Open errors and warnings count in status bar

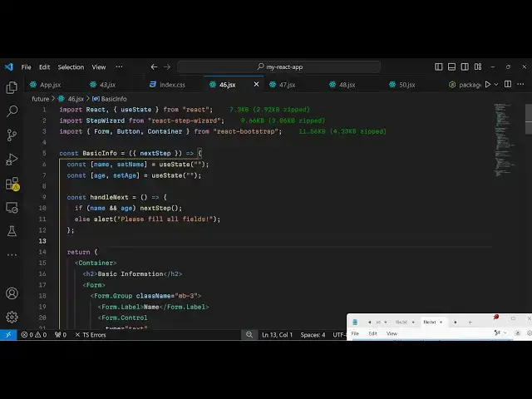pos(33,335)
